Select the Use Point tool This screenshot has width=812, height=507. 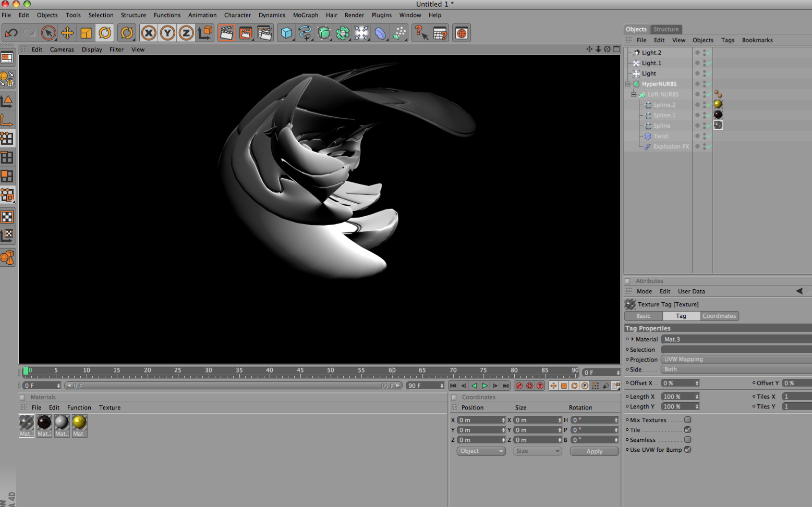click(x=7, y=138)
